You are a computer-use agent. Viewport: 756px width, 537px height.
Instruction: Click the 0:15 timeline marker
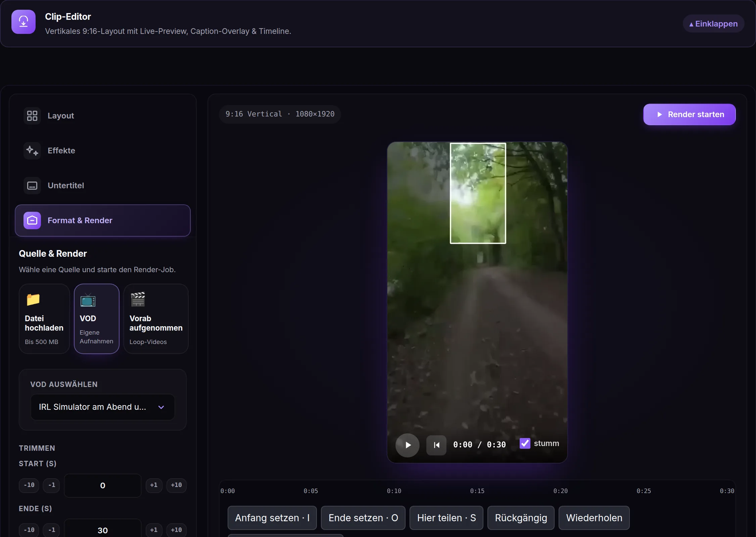pyautogui.click(x=477, y=491)
